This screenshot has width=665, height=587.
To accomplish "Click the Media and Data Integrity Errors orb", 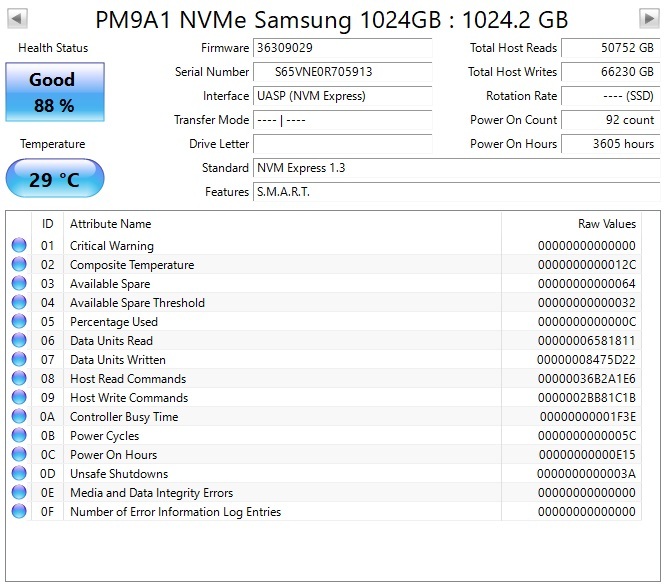I will coord(19,492).
